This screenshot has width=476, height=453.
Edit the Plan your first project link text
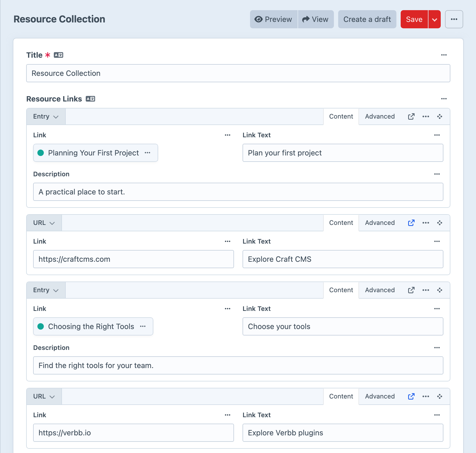pyautogui.click(x=343, y=153)
